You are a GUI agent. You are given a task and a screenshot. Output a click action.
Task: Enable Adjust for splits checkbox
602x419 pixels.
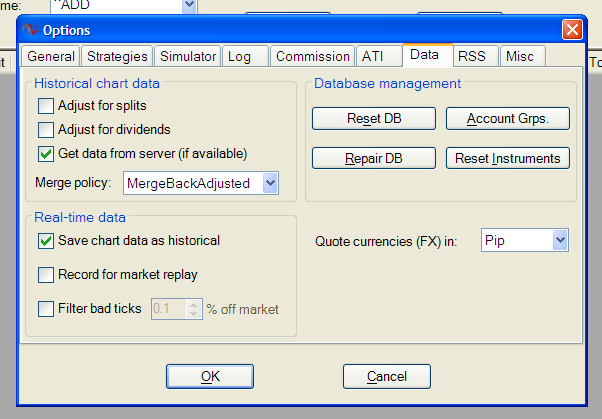click(x=46, y=106)
